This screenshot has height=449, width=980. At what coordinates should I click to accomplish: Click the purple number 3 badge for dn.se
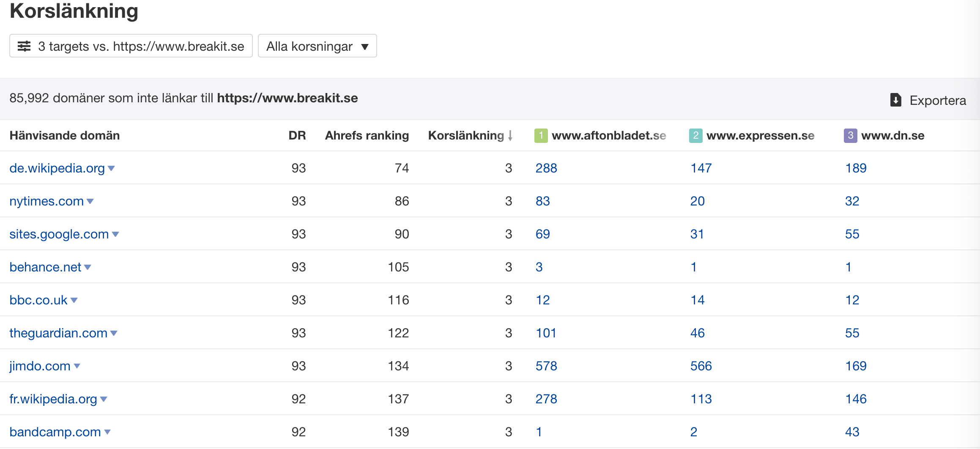coord(850,136)
